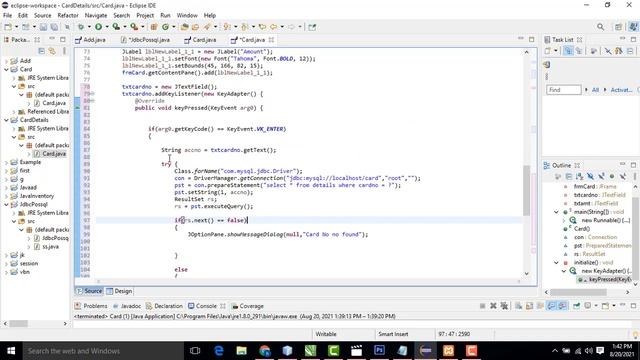Image resolution: width=640 pixels, height=360 pixels.
Task: Toggle Hide Non-Public Members green dot in Outline
Action: pyautogui.click(x=612, y=176)
